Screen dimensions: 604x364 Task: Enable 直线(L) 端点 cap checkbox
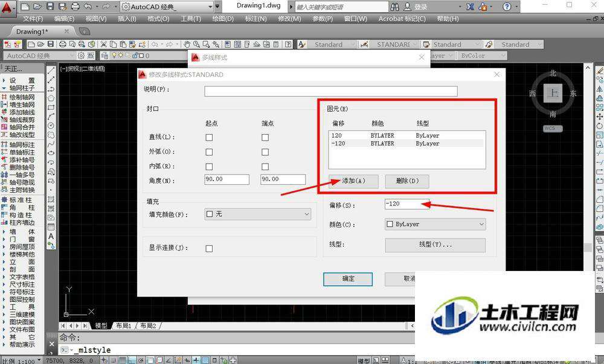pos(265,138)
